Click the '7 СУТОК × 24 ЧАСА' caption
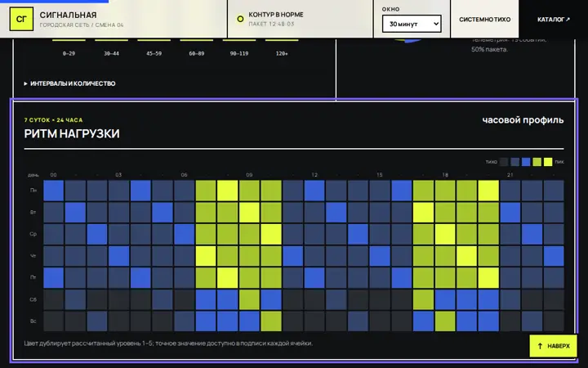Image resolution: width=588 pixels, height=368 pixels. click(x=53, y=120)
